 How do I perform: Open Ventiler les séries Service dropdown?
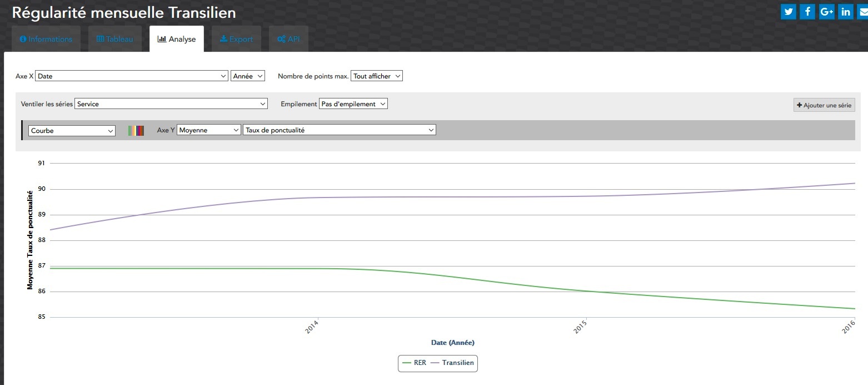coord(171,103)
